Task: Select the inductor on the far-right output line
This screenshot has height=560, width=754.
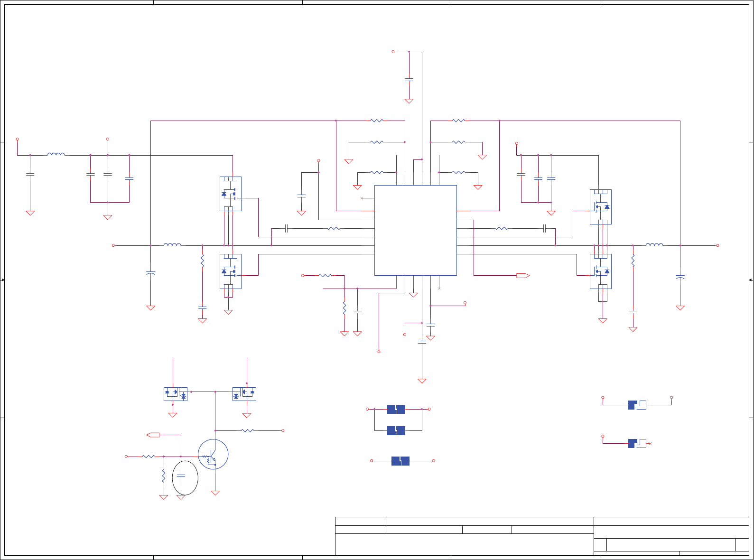Action: click(x=654, y=244)
